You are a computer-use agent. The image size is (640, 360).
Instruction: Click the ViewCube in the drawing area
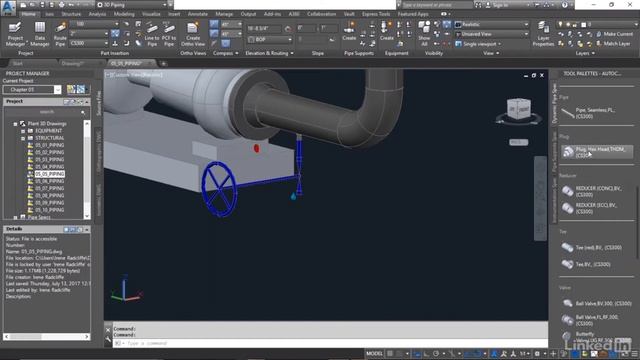(x=519, y=110)
